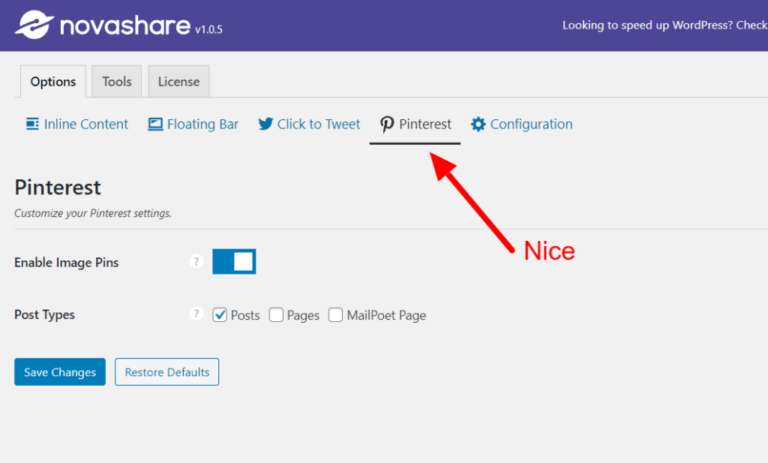Show help for Post Types

(x=196, y=314)
